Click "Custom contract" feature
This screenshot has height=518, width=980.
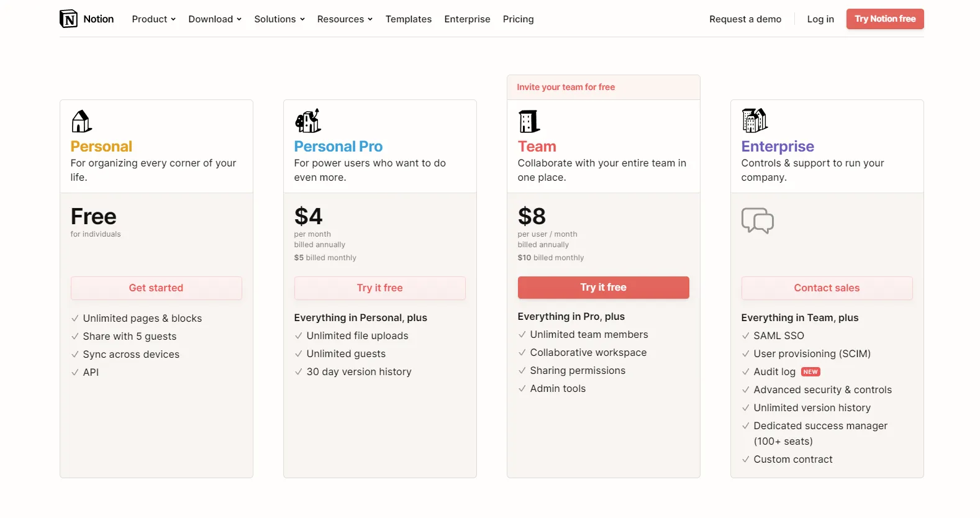793,460
